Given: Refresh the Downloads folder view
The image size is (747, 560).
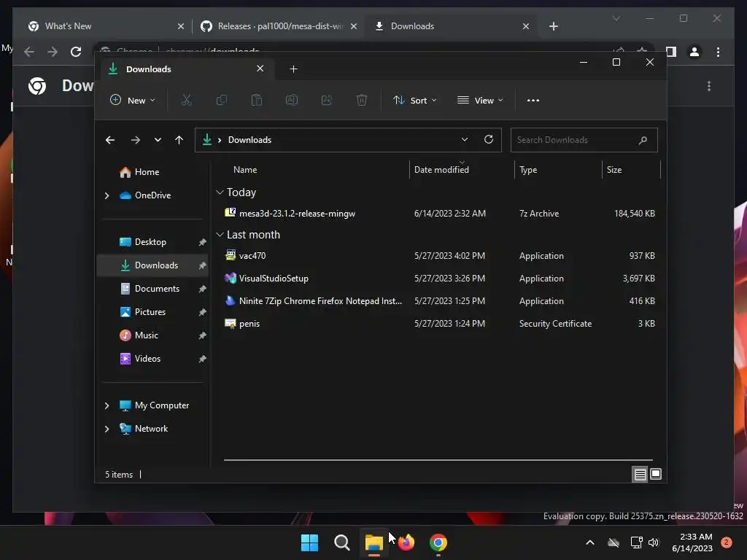Looking at the screenshot, I should [x=488, y=139].
